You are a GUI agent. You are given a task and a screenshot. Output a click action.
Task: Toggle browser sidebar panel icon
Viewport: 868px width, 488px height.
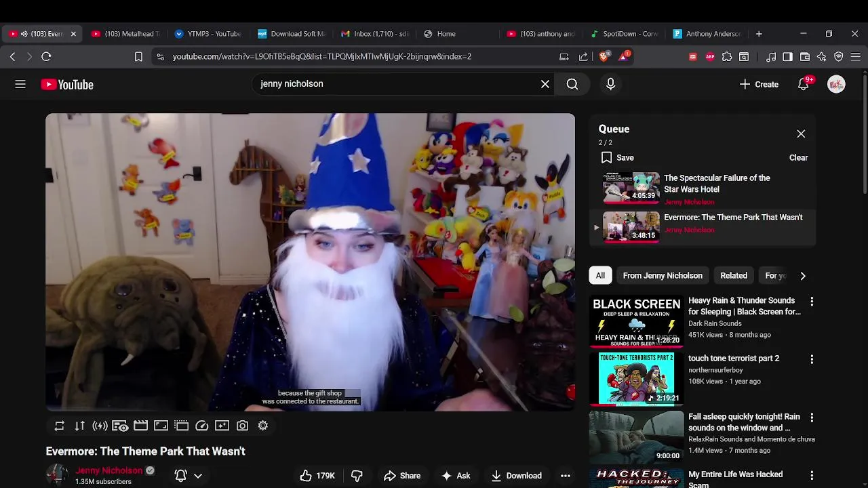pos(787,57)
